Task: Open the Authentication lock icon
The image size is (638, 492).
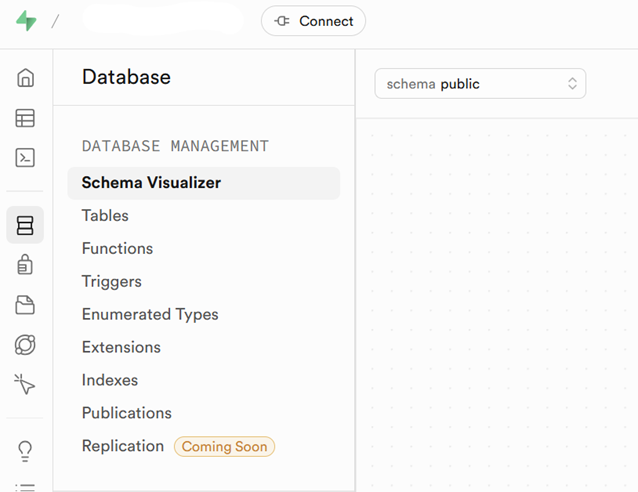Action: pyautogui.click(x=25, y=265)
